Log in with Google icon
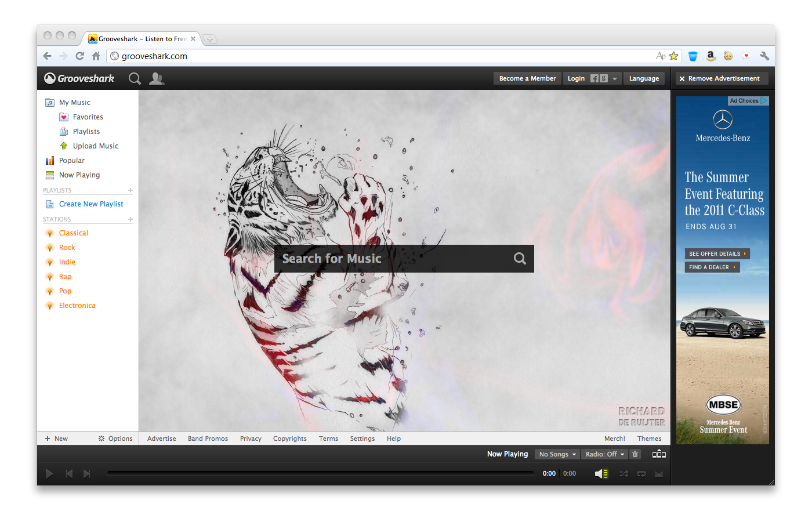812x522 pixels. [604, 78]
